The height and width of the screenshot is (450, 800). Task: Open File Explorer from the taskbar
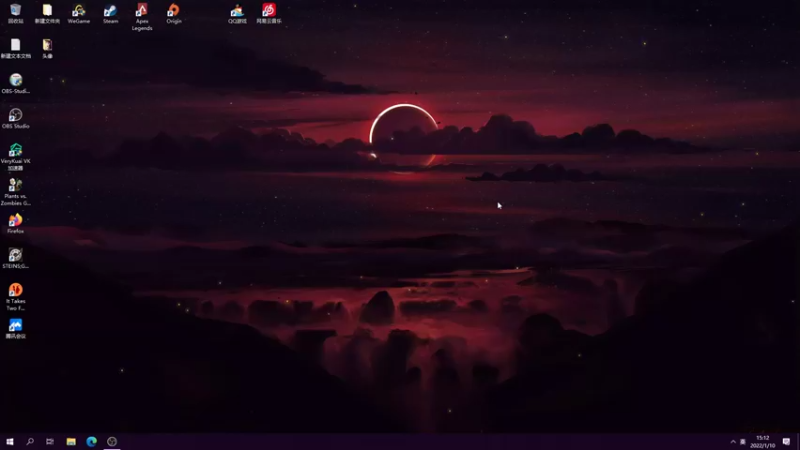pyautogui.click(x=71, y=441)
